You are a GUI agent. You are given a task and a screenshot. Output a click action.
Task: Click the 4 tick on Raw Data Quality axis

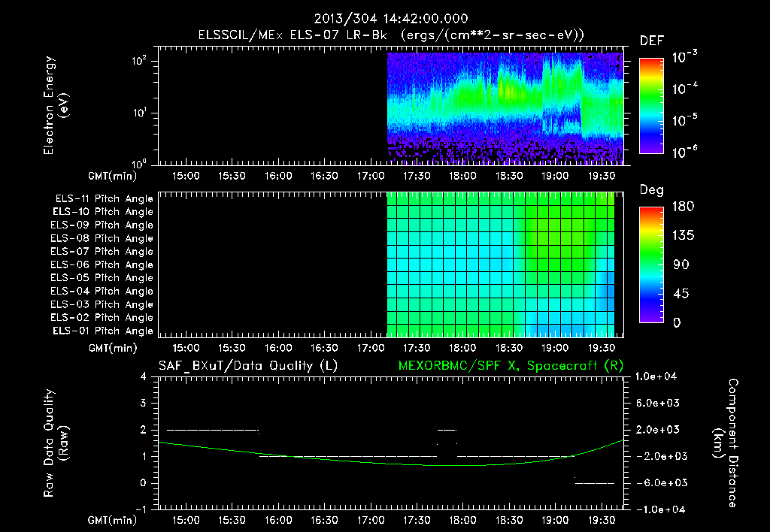(143, 376)
